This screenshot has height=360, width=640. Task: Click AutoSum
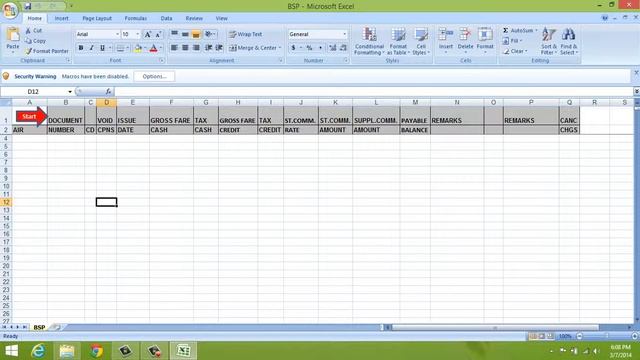pyautogui.click(x=518, y=31)
